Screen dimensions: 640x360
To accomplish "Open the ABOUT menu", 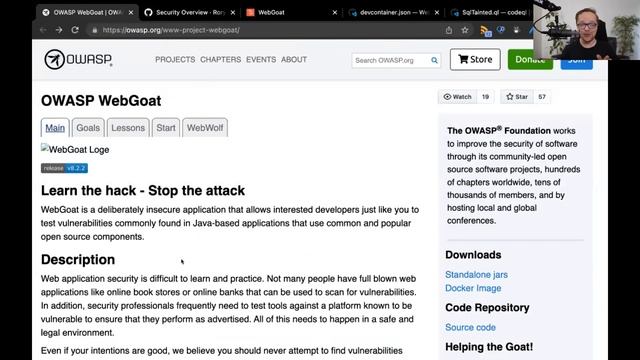I will (294, 60).
